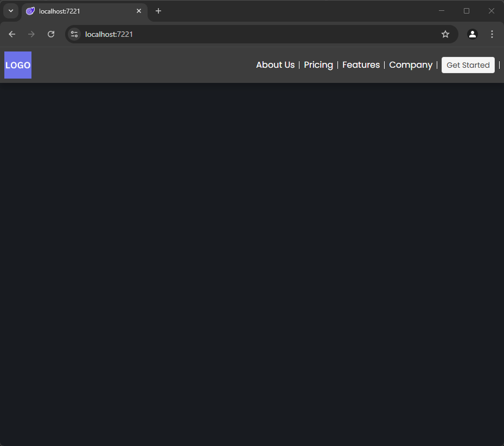504x446 pixels.
Task: Close the browser window
Action: [x=491, y=11]
